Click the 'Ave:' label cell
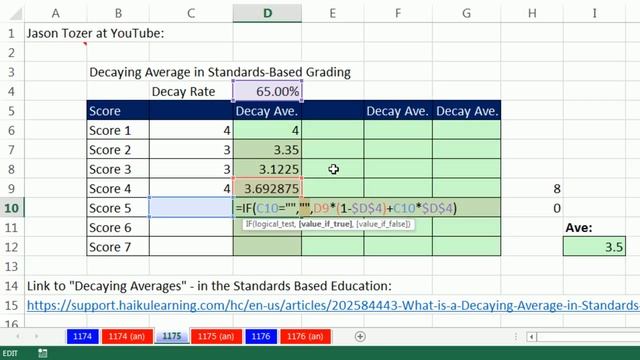The height and width of the screenshot is (360, 640). (594, 227)
